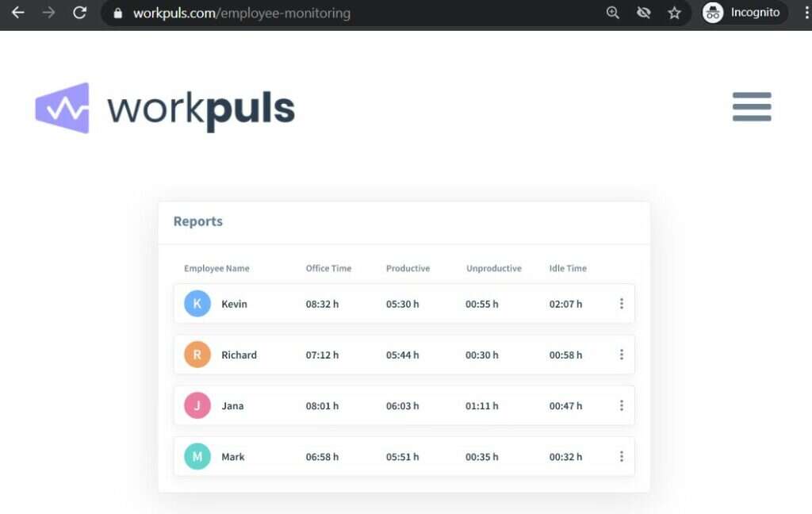
Task: Open Jana's row options kebab menu
Action: tap(622, 405)
